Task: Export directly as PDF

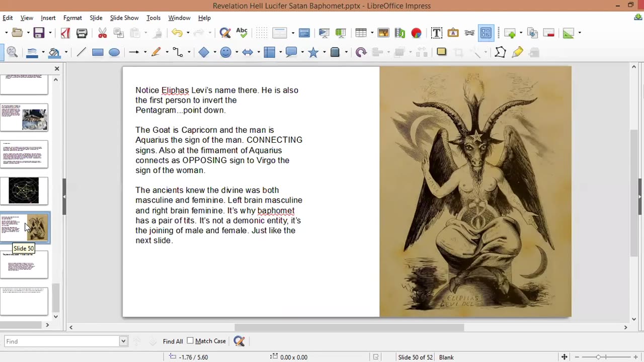Action: [x=65, y=33]
